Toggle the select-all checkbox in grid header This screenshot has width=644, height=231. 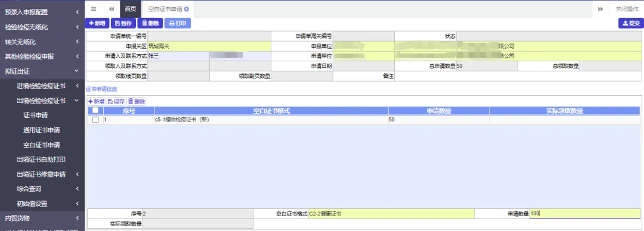pos(95,110)
